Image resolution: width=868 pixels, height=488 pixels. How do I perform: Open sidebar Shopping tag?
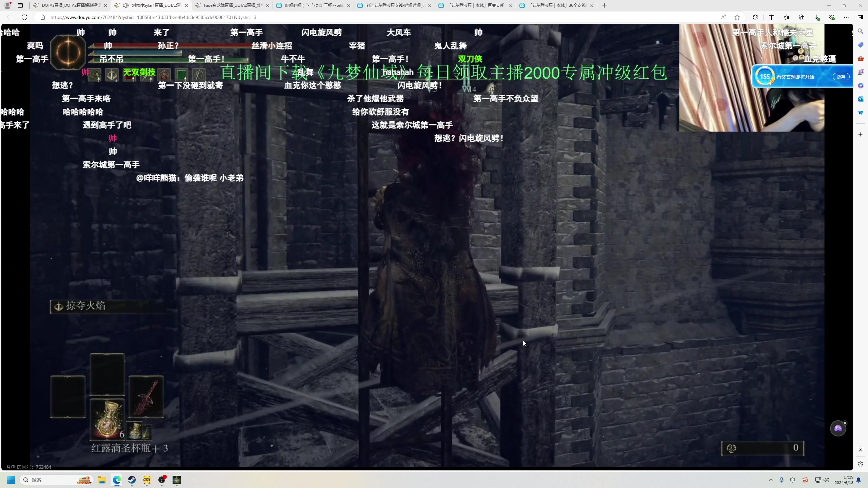pos(861,45)
